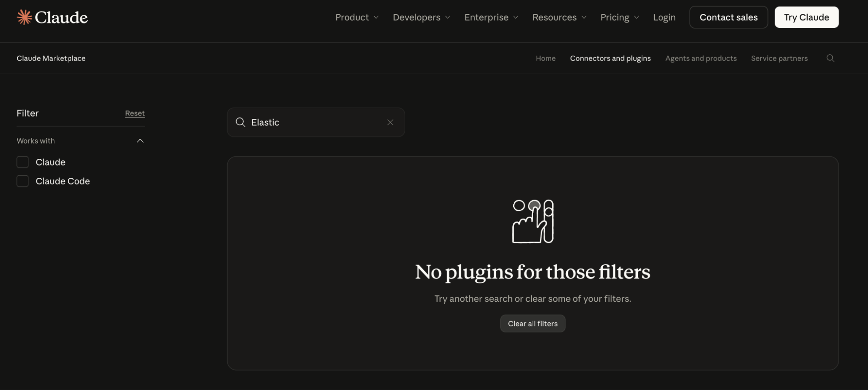This screenshot has width=868, height=390.
Task: Reset the filters using Reset link
Action: tap(135, 113)
